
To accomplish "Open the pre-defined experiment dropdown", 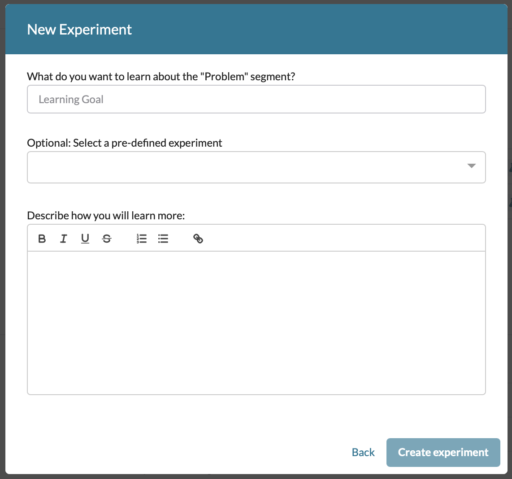I will [256, 167].
